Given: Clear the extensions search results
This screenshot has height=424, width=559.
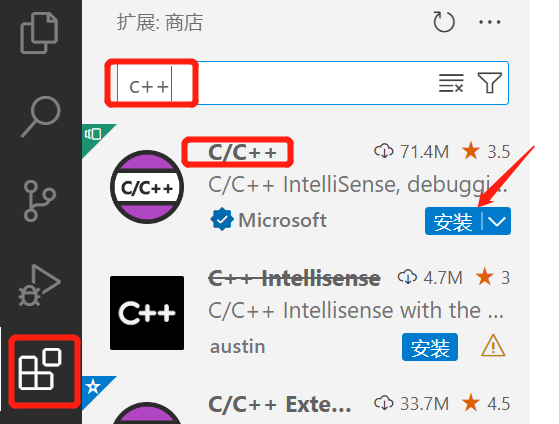Looking at the screenshot, I should pos(451,83).
